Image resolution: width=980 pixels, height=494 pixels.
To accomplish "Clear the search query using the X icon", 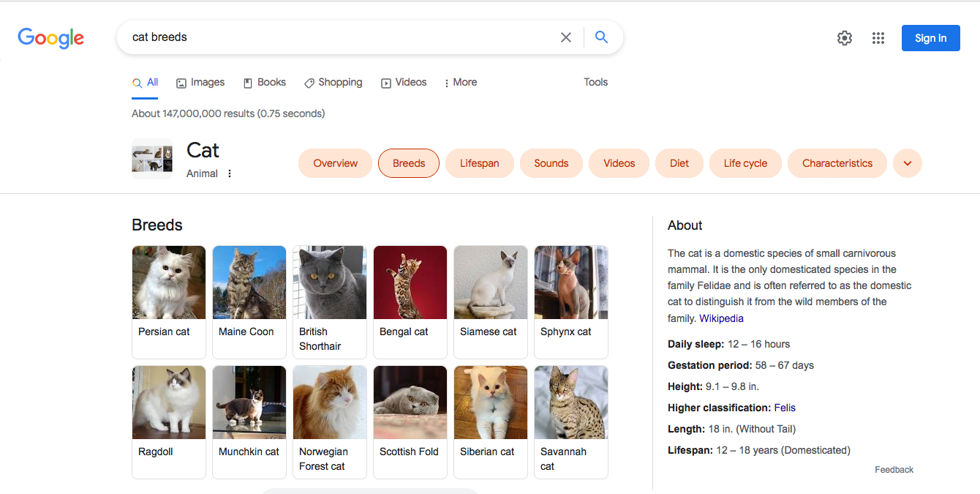I will coord(565,37).
